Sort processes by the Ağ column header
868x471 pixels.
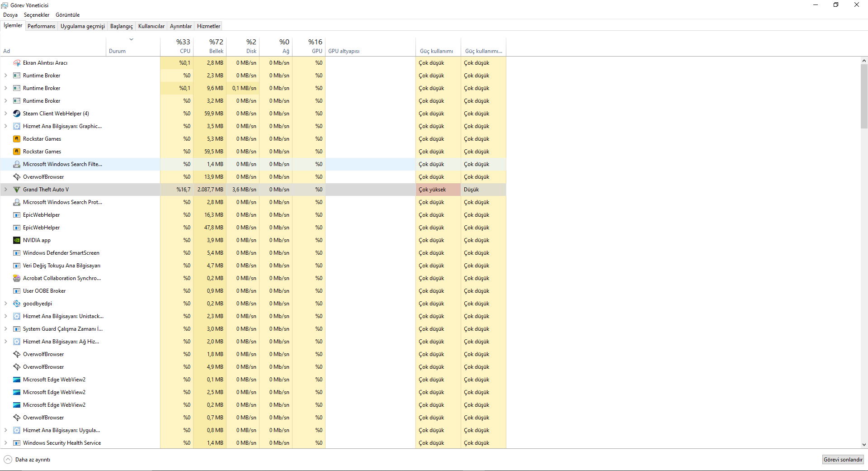(x=276, y=46)
